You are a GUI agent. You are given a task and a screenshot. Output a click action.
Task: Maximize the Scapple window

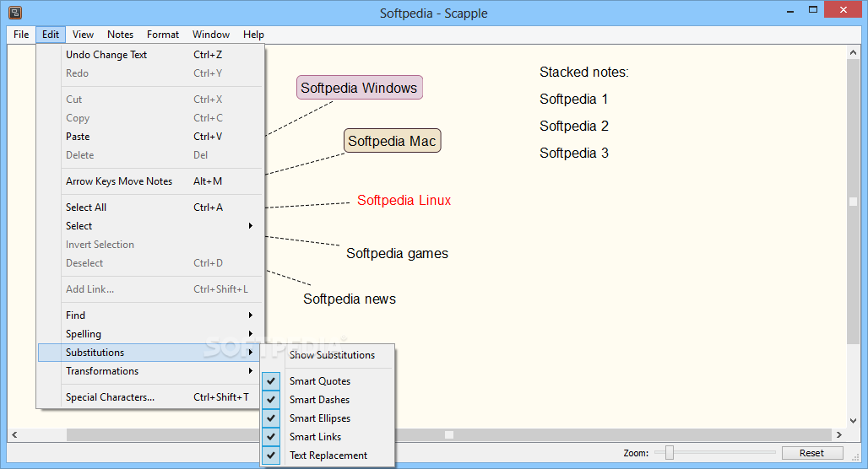point(812,10)
